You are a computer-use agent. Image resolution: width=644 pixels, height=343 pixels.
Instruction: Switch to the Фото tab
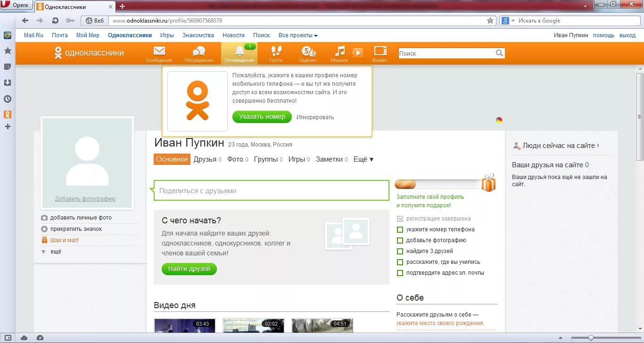click(238, 159)
